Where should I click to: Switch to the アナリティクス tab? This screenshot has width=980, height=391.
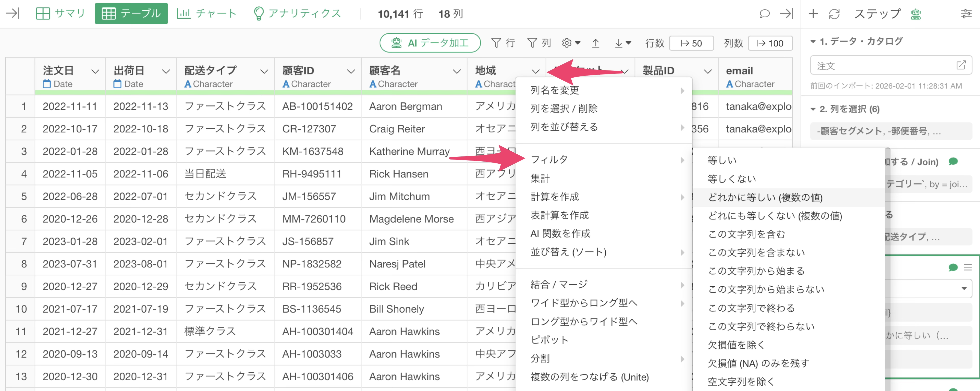click(297, 14)
